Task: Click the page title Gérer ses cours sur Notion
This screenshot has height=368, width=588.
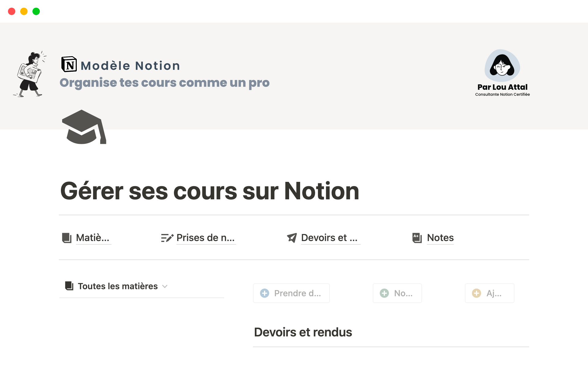Action: [209, 191]
